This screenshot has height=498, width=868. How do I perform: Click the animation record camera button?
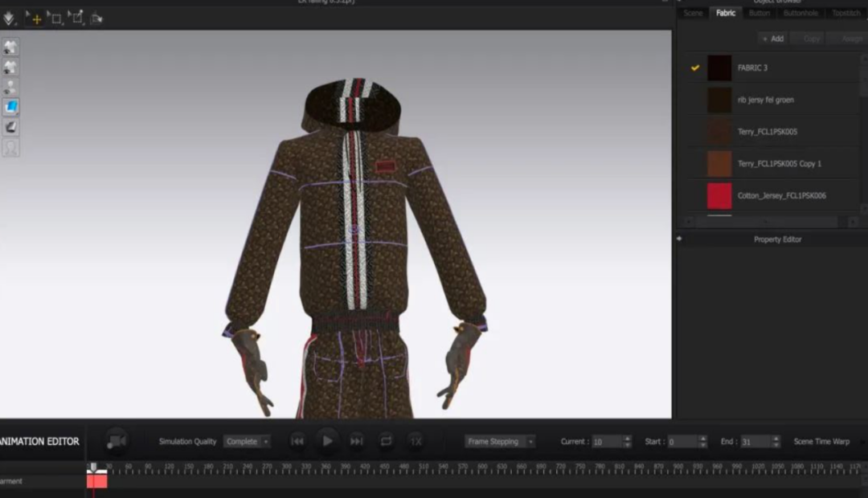pyautogui.click(x=117, y=441)
